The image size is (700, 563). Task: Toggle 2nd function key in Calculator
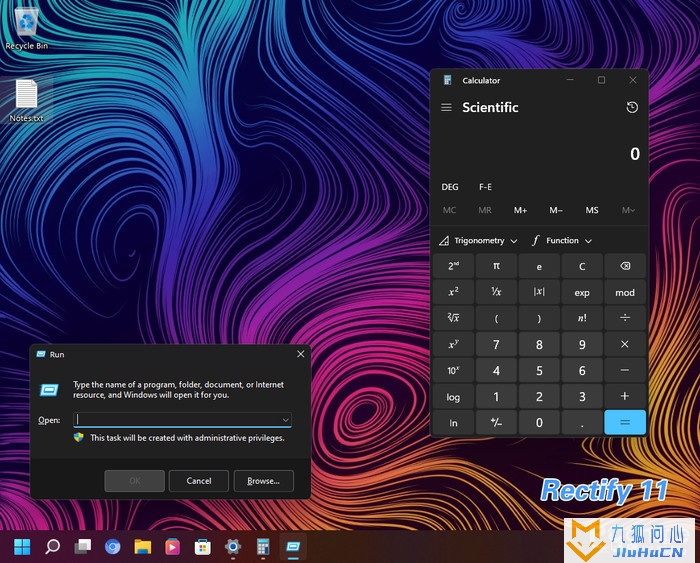point(453,266)
